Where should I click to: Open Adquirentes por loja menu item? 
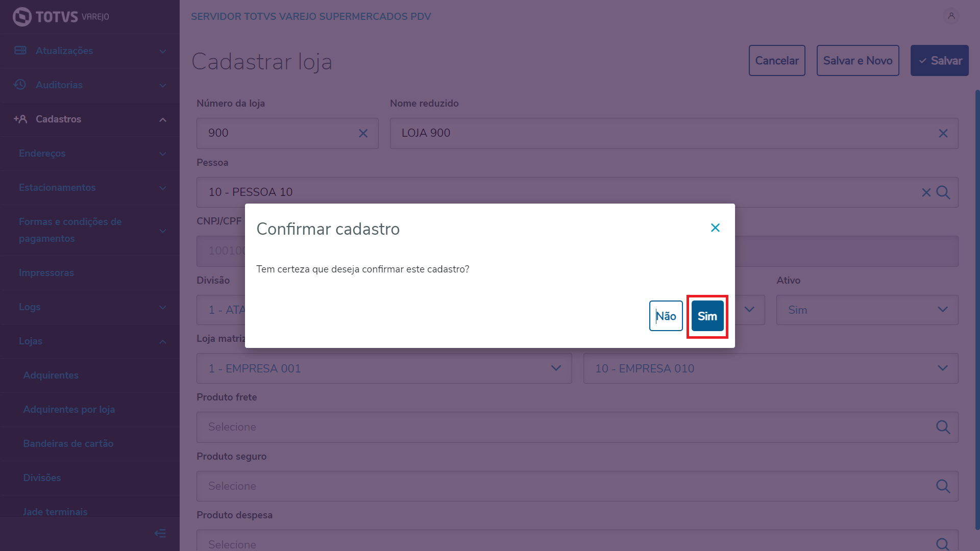[69, 410]
